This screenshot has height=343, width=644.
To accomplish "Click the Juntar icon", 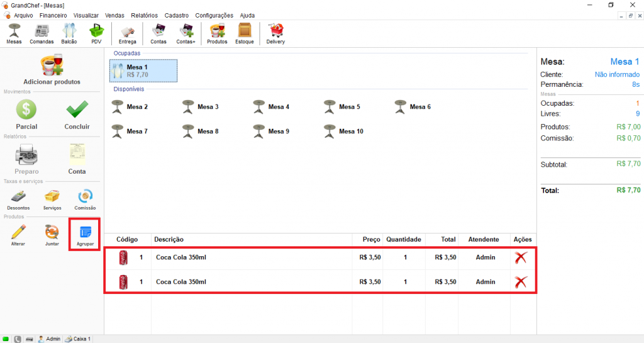I will [x=52, y=234].
